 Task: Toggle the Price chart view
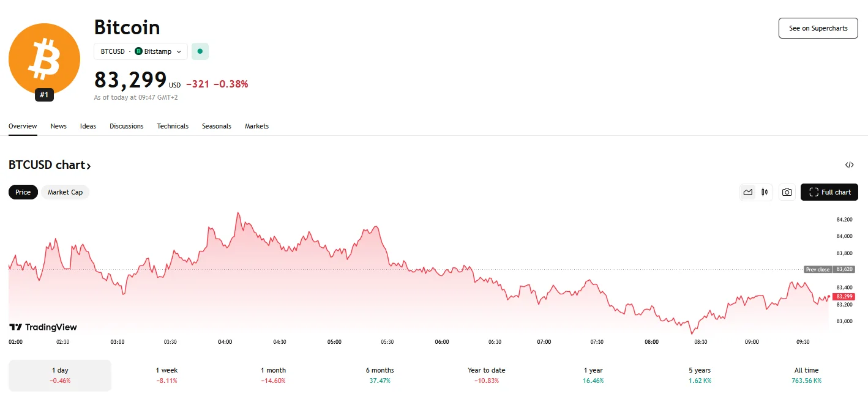pyautogui.click(x=23, y=192)
